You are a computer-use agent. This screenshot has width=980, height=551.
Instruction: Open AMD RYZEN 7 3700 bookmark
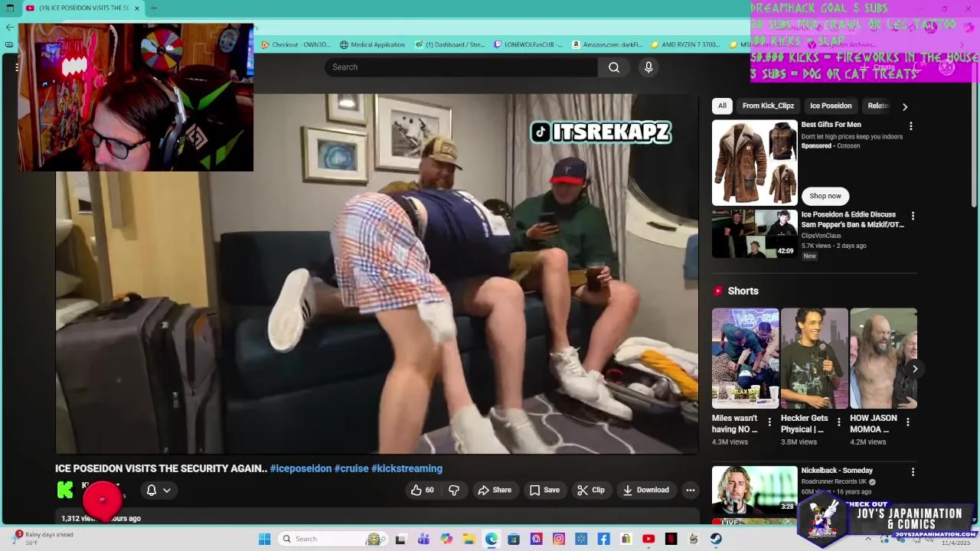685,44
